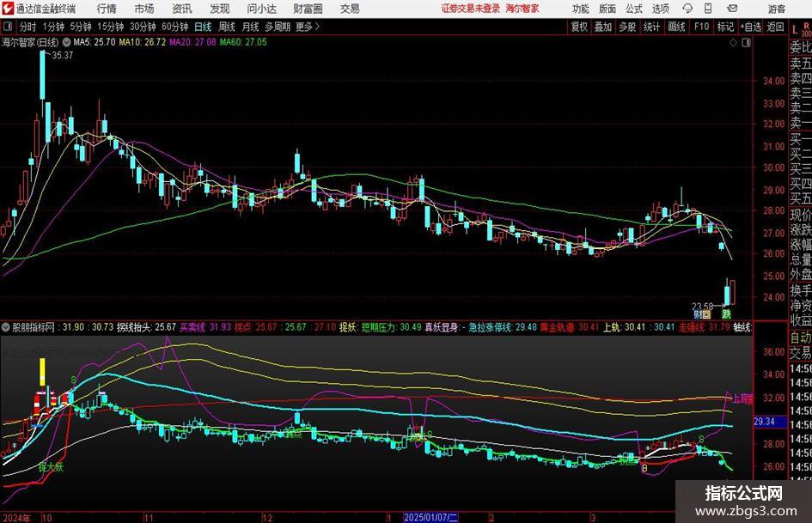
Task: Switch to the 15分钟 period
Action: click(x=111, y=27)
